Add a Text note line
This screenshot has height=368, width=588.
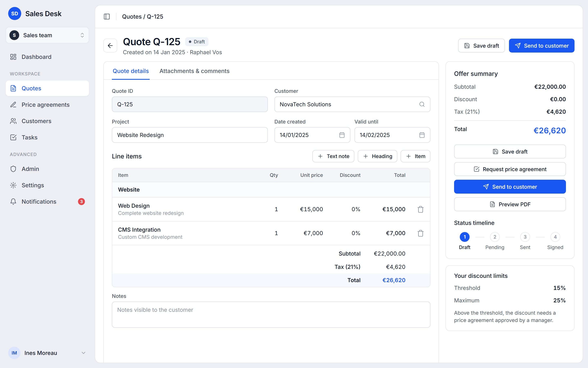tap(333, 156)
